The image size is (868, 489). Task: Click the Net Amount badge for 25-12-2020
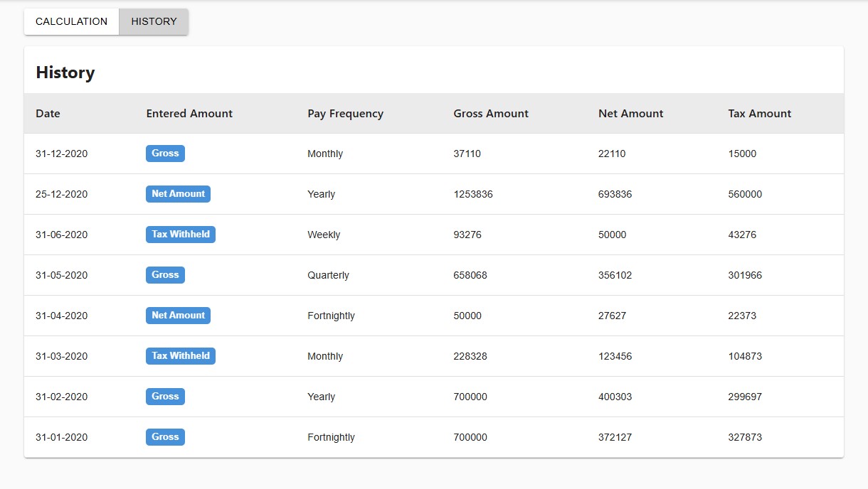(x=178, y=194)
